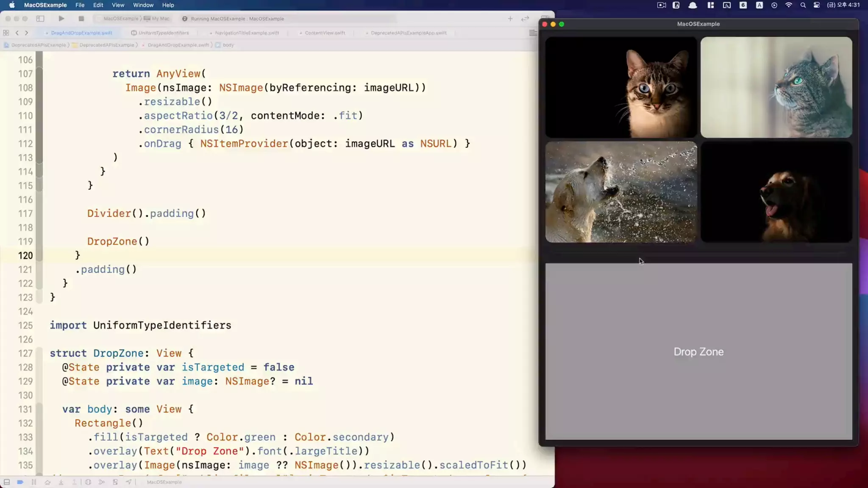The width and height of the screenshot is (868, 488).
Task: Click the add editor plus icon
Action: tap(510, 19)
